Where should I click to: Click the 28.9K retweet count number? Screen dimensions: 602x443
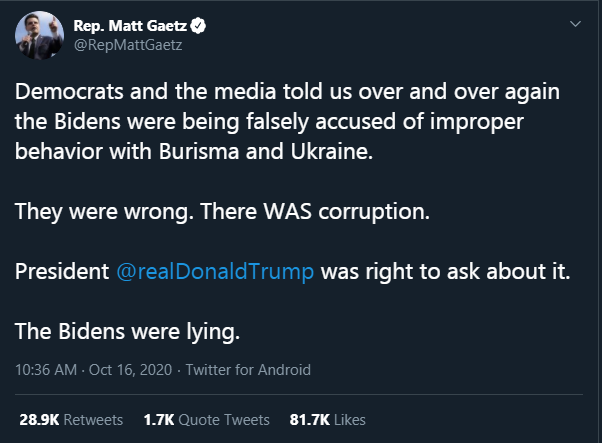coord(39,418)
